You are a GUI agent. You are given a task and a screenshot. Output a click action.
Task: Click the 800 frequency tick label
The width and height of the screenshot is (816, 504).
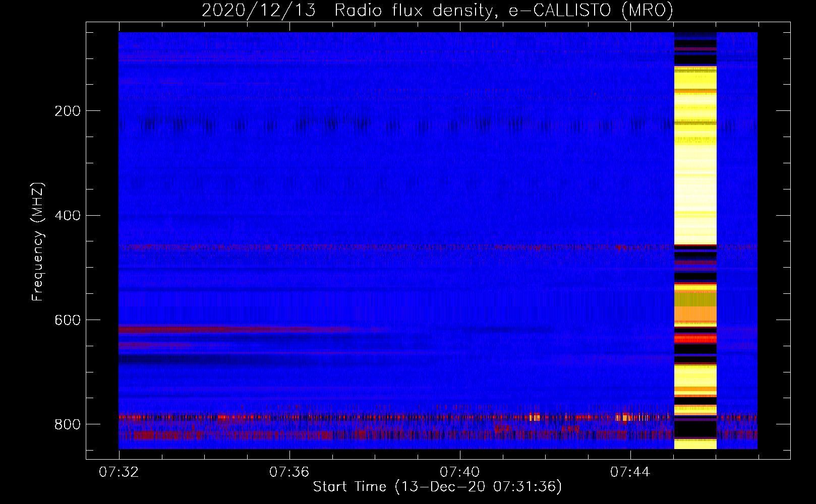68,424
